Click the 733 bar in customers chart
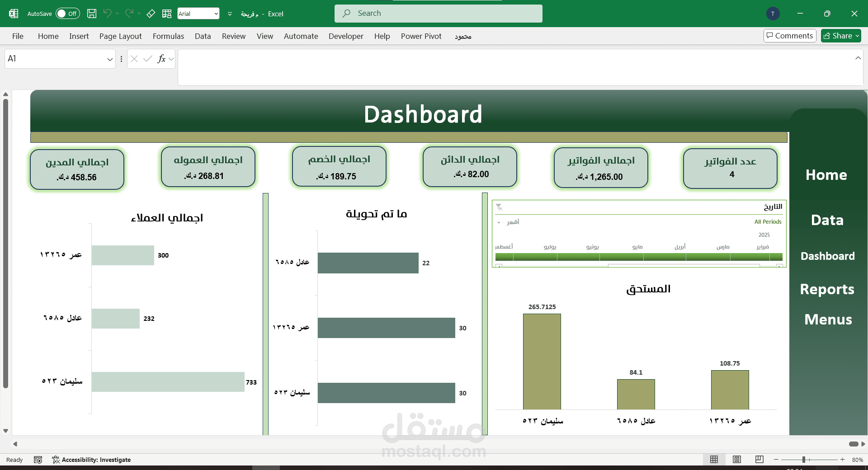Screen dimensions: 868x470 pyautogui.click(x=168, y=382)
